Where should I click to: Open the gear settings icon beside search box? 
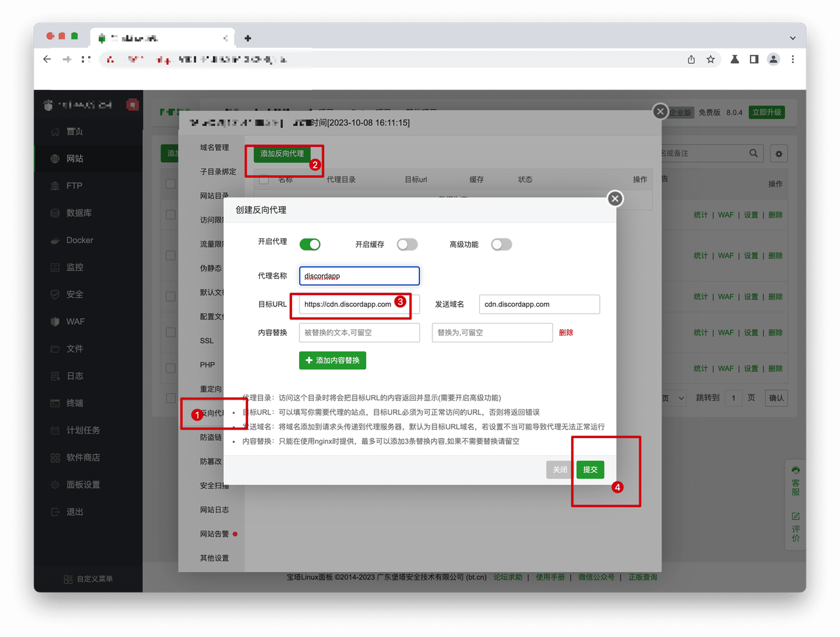click(779, 154)
